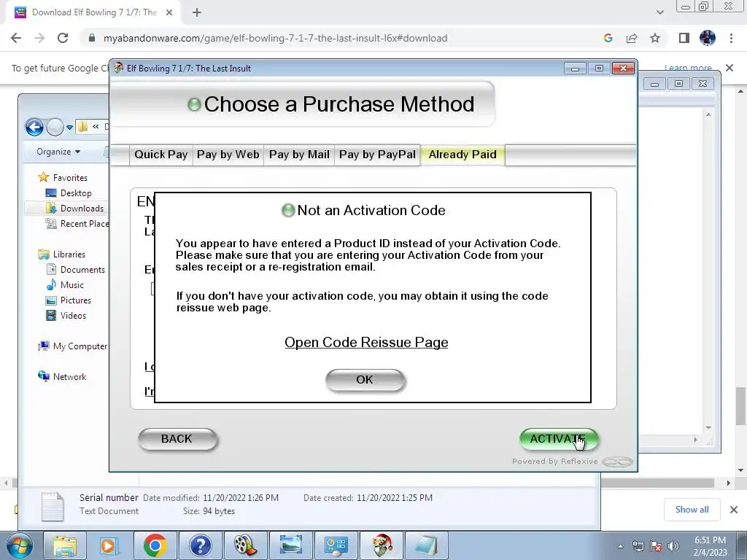Image resolution: width=747 pixels, height=560 pixels.
Task: Select the Already Paid tab
Action: [462, 155]
